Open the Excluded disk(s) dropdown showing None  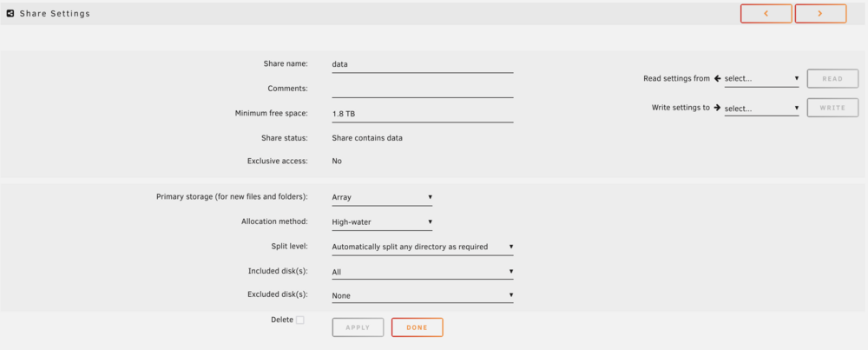coord(423,296)
